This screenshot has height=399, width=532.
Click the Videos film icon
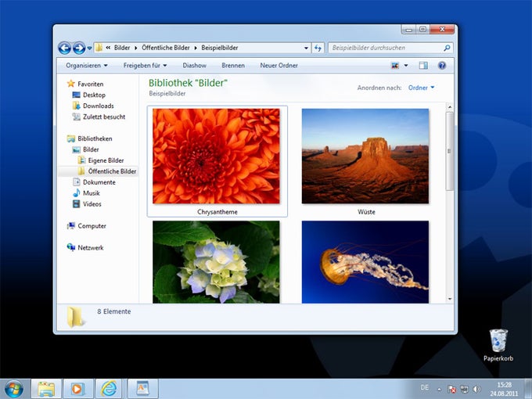[77, 204]
